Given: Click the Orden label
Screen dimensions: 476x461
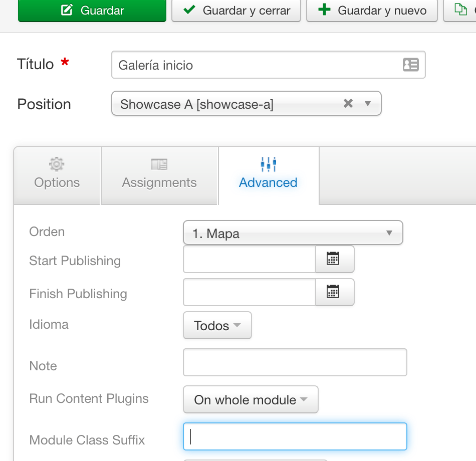Looking at the screenshot, I should [47, 232].
